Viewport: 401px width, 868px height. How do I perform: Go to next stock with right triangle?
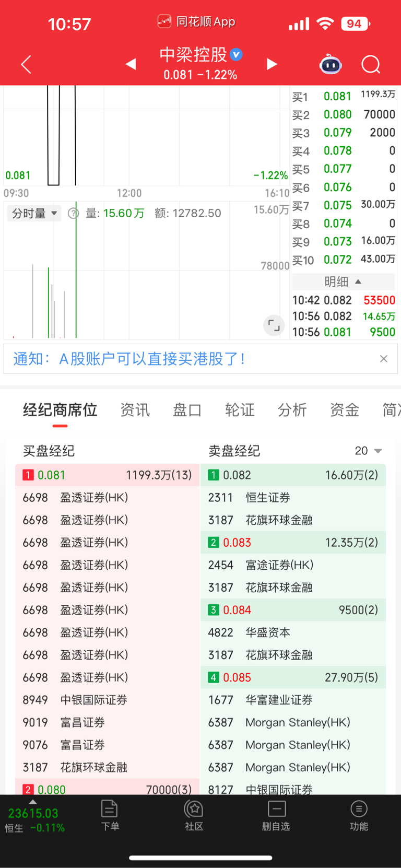click(x=272, y=64)
